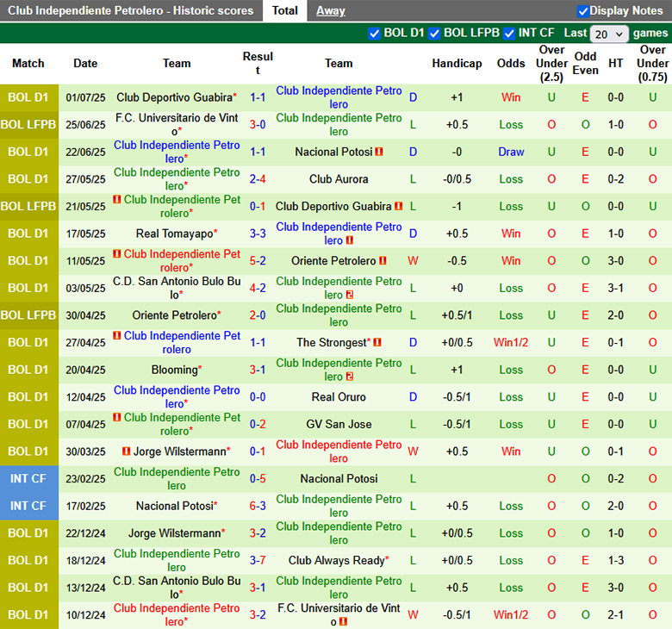Viewport: 672px width, 629px height.
Task: Toggle the Display Notes checkbox
Action: coord(583,11)
